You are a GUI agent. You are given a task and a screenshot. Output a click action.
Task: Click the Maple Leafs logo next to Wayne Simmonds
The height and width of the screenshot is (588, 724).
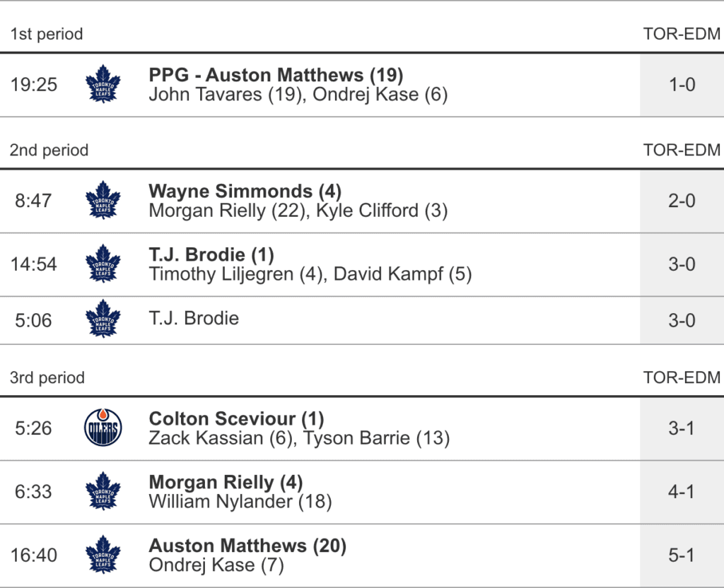tap(103, 201)
